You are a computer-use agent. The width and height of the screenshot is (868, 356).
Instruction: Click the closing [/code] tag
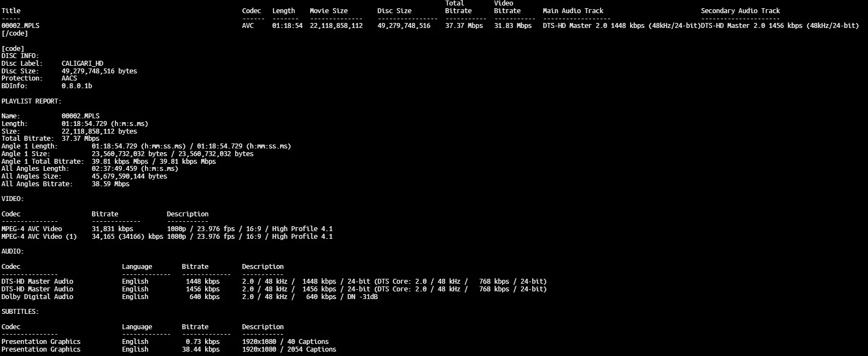tap(15, 33)
